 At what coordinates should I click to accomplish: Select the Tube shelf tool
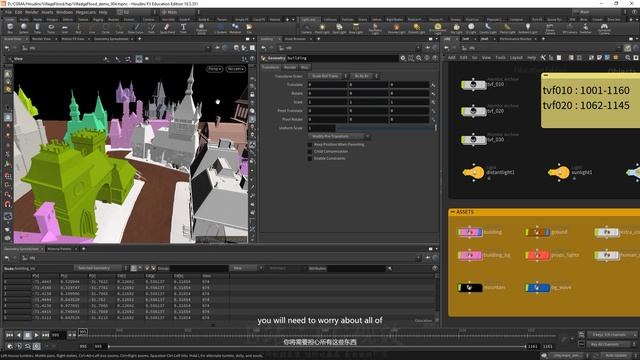37,28
